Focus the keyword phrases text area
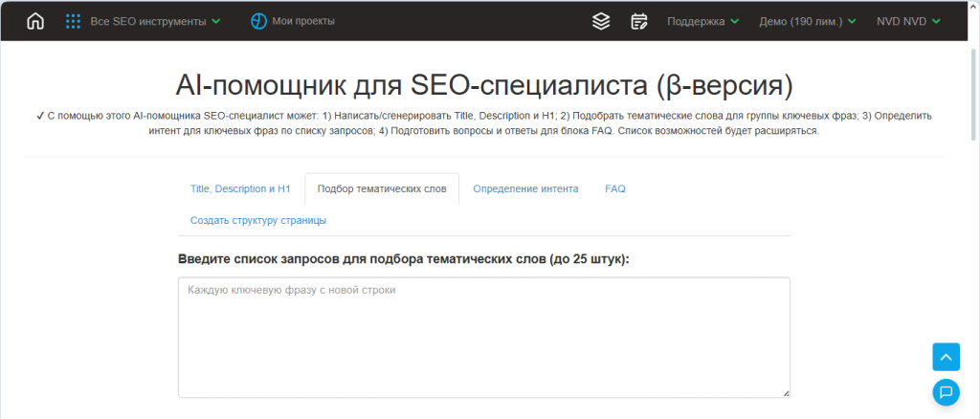980x419 pixels. pyautogui.click(x=483, y=337)
